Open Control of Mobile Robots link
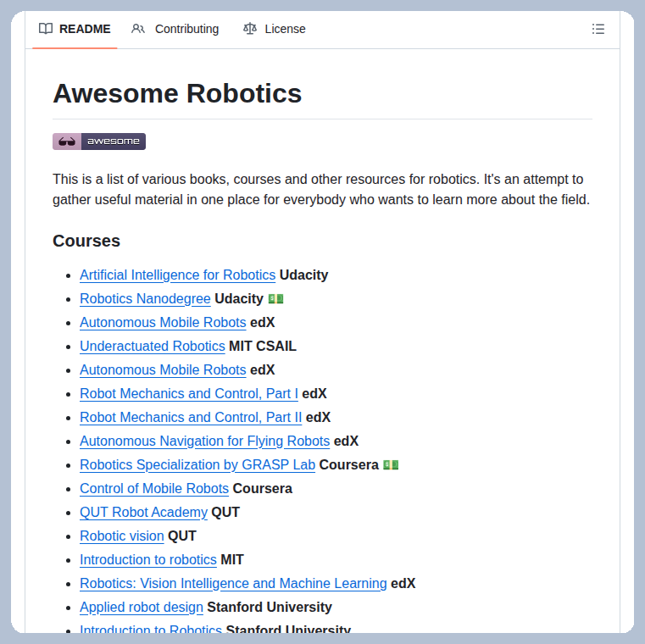 point(154,489)
